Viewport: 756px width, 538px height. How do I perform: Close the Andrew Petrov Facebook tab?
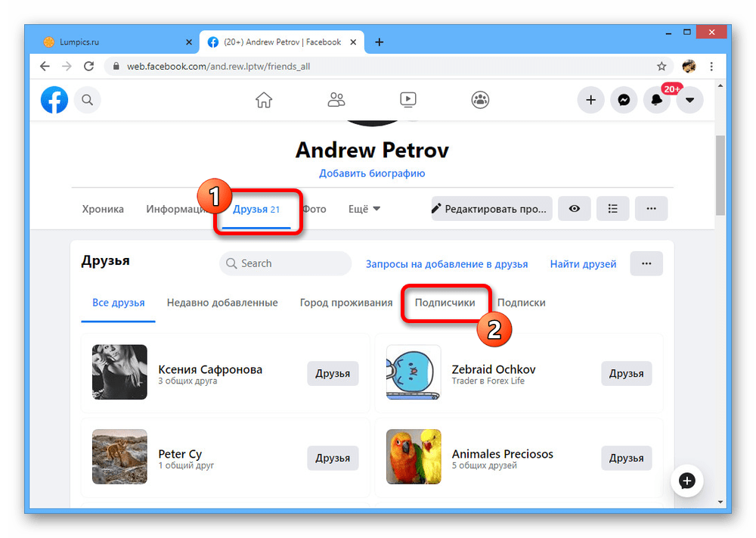click(x=353, y=42)
